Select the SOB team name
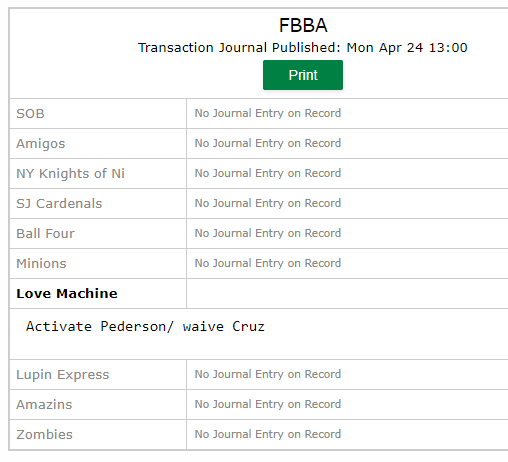 point(30,114)
